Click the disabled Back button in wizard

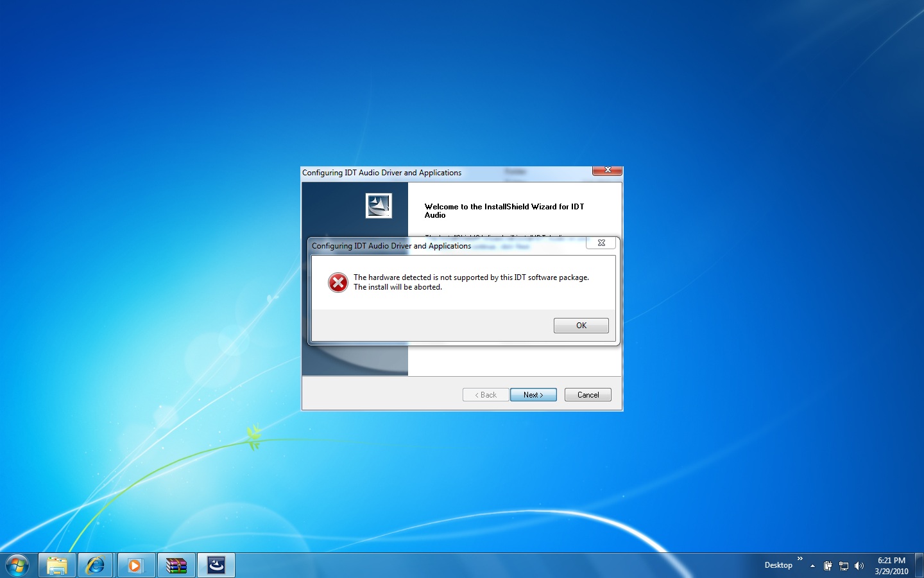[486, 395]
